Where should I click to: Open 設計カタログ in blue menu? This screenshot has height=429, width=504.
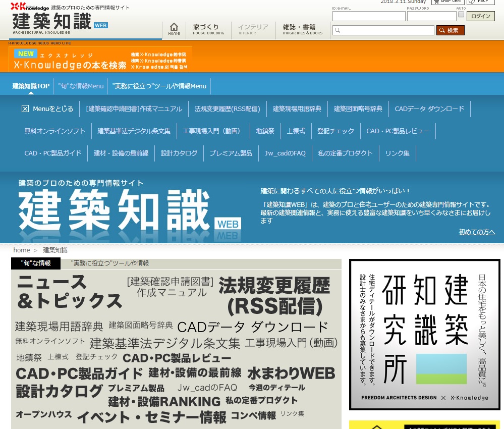click(179, 153)
